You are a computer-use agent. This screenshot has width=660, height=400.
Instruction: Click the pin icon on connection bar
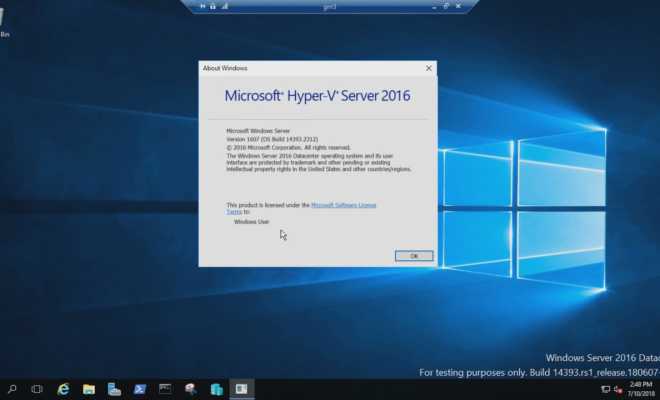click(x=202, y=6)
